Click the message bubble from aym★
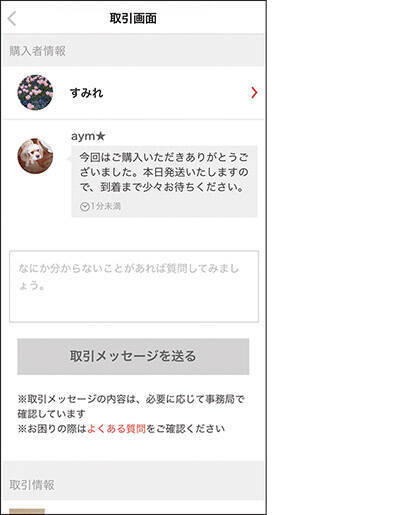The width and height of the screenshot is (400, 515). pyautogui.click(x=164, y=181)
